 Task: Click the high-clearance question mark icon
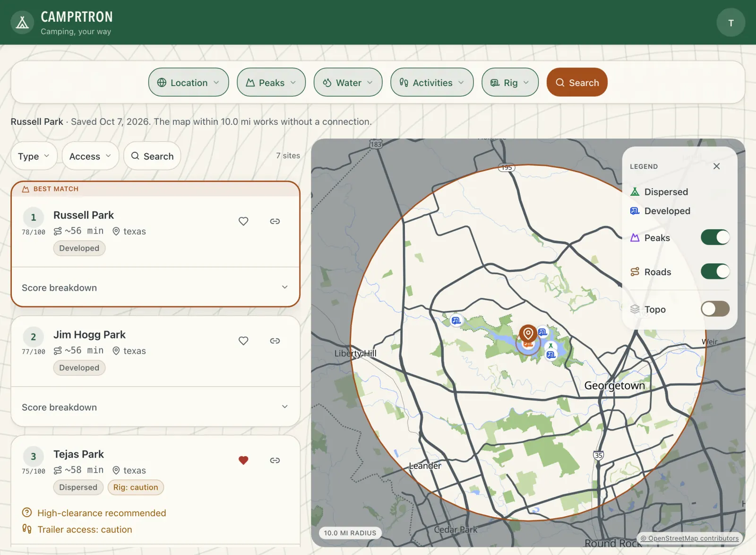click(27, 512)
